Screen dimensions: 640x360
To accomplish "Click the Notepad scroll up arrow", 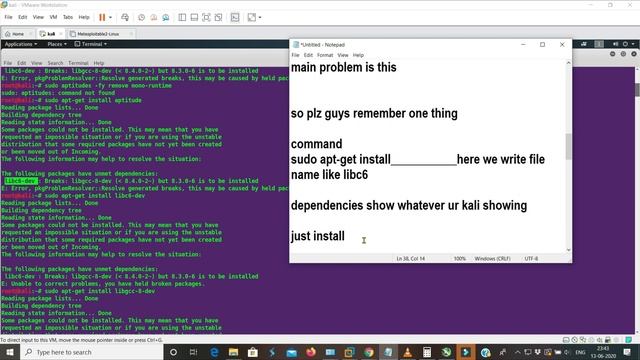I will [568, 63].
